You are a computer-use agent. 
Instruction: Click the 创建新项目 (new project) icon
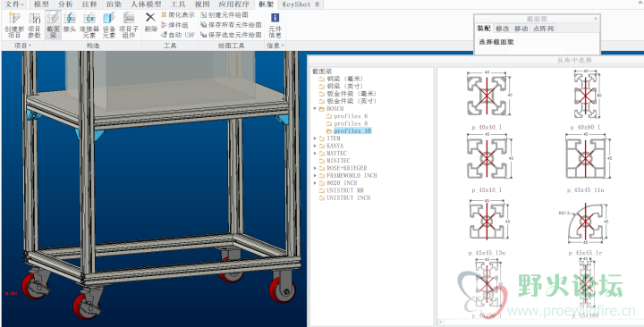pyautogui.click(x=14, y=25)
